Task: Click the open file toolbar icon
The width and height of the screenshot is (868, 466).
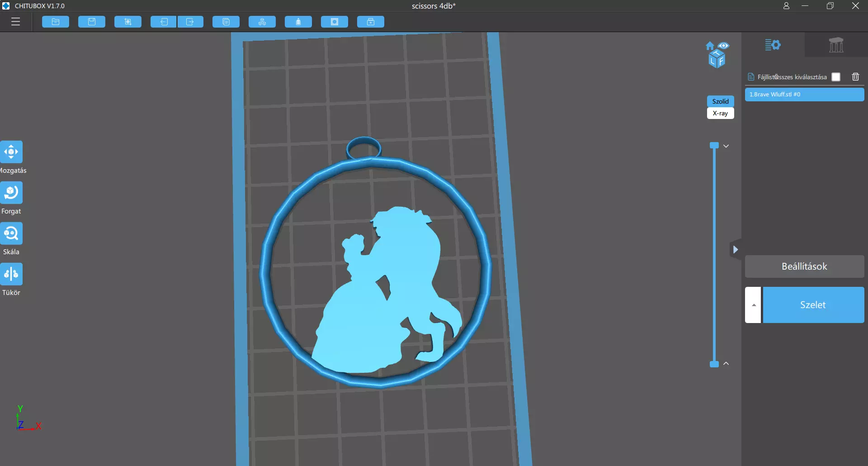Action: coord(56,22)
